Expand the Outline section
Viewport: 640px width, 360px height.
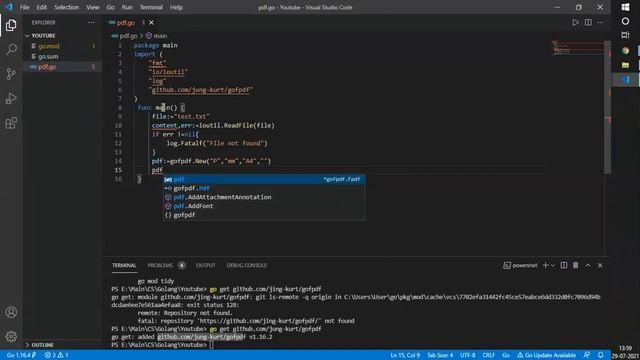pyautogui.click(x=62, y=345)
